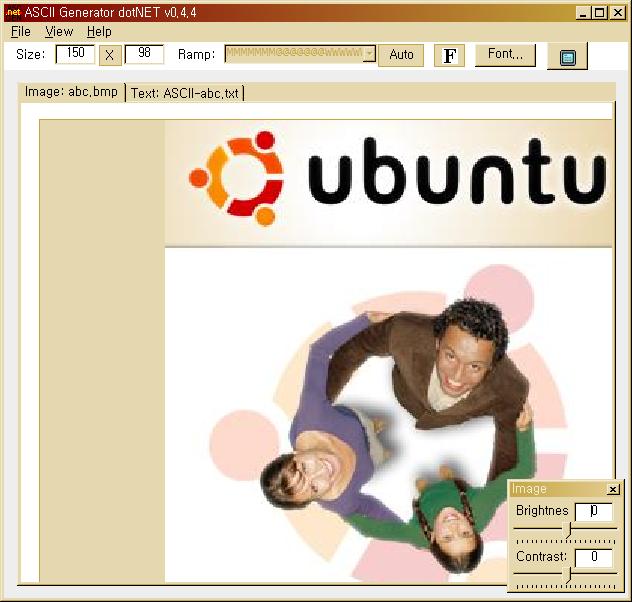Click the blue image window icon button
632x602 pixels.
click(x=567, y=56)
